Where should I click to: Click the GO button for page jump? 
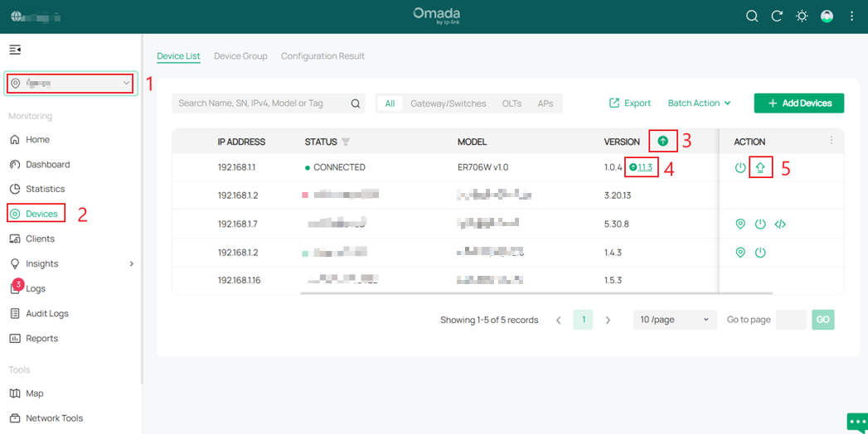(x=823, y=320)
